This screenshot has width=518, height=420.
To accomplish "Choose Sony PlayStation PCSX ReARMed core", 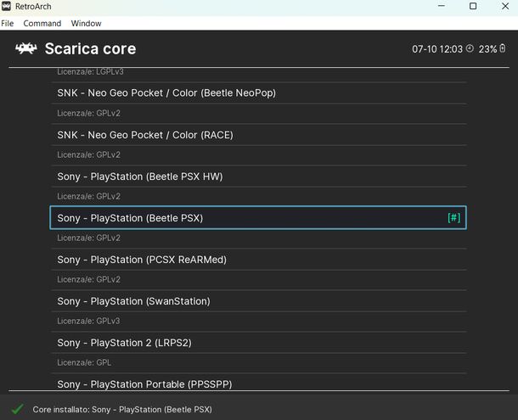I will (259, 260).
